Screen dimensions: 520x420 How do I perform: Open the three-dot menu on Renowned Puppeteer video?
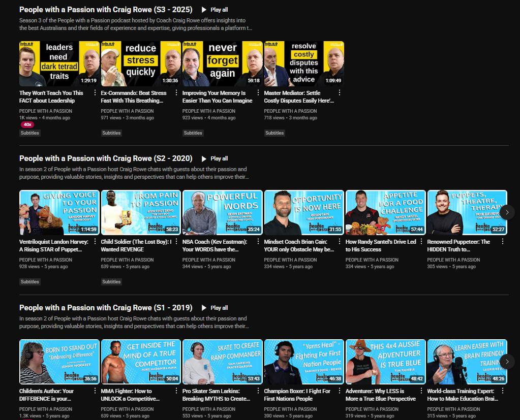503,241
